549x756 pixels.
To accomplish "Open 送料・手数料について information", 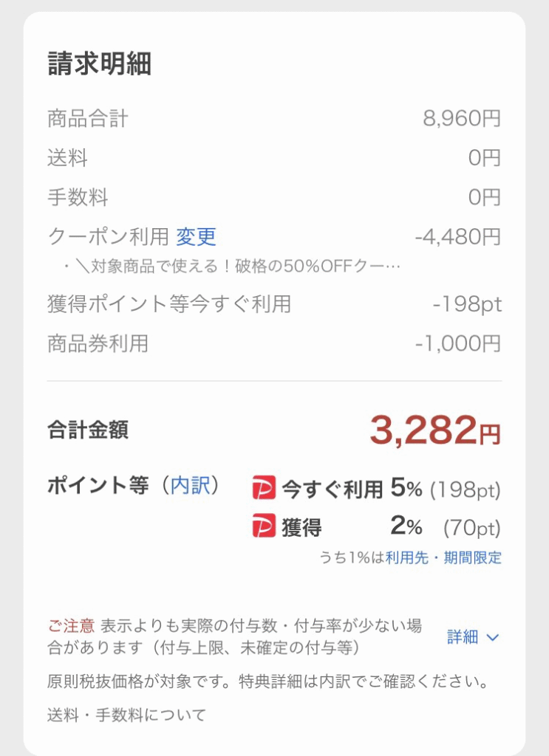I will (x=127, y=715).
